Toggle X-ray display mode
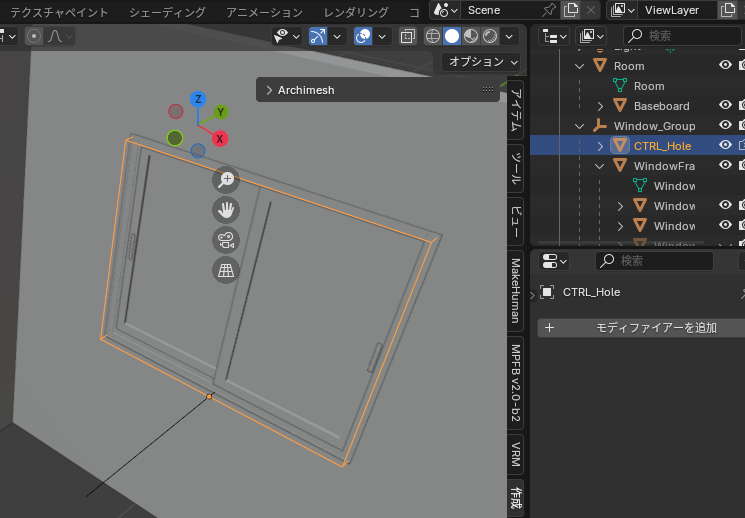 click(408, 36)
